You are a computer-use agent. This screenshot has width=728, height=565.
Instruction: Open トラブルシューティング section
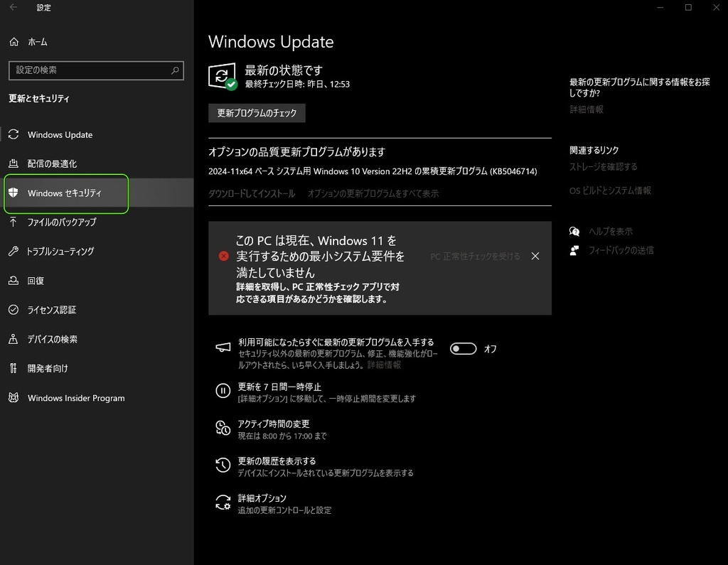click(x=97, y=251)
